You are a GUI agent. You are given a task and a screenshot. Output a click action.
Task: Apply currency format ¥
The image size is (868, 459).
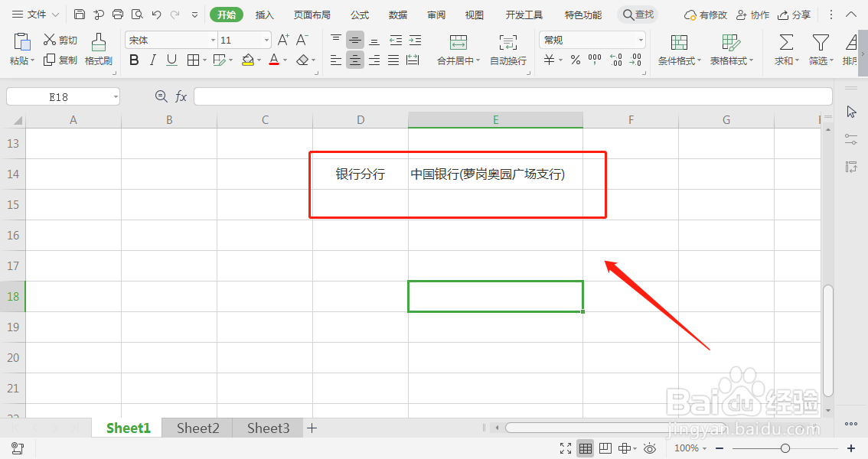click(x=549, y=60)
